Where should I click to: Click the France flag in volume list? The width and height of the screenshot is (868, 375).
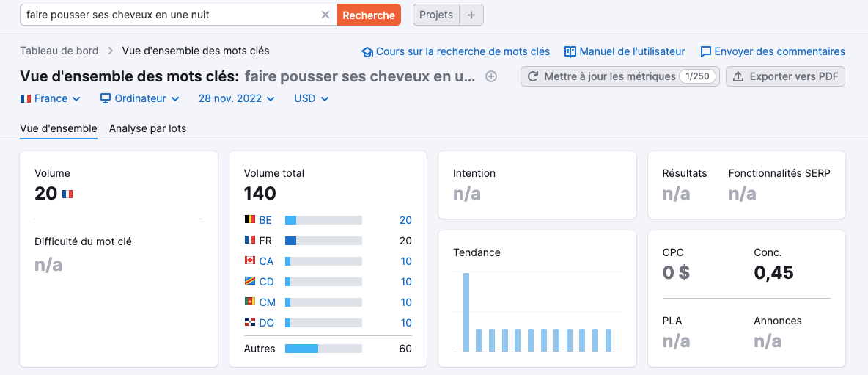pos(250,240)
